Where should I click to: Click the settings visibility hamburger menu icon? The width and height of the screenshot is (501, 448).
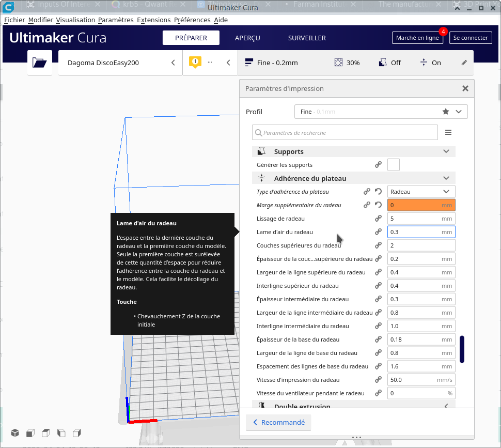coord(448,132)
